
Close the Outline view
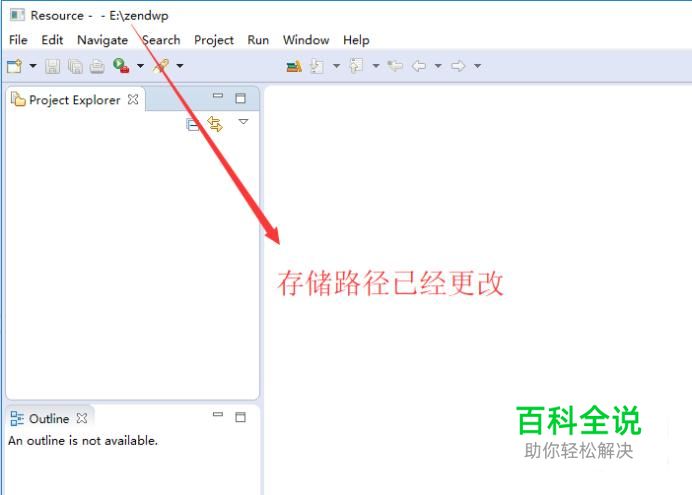point(82,418)
